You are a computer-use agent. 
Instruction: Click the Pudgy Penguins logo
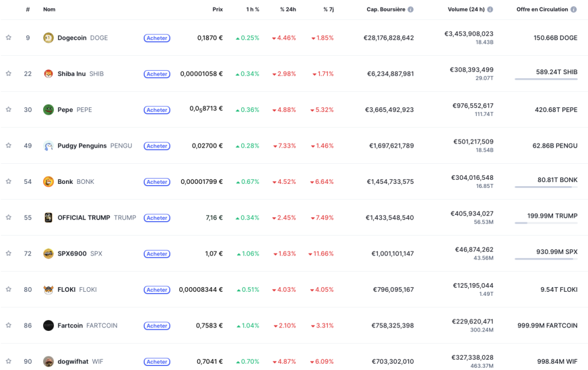(48, 146)
